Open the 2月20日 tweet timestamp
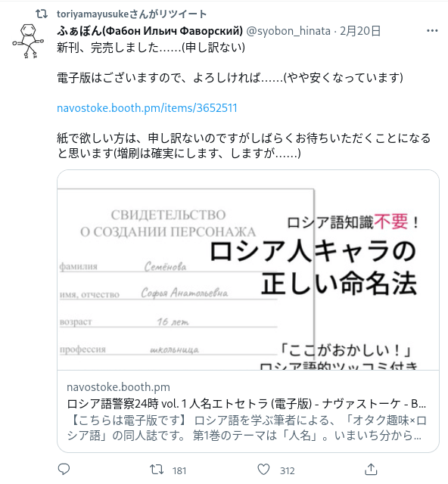448x484 pixels. click(360, 31)
